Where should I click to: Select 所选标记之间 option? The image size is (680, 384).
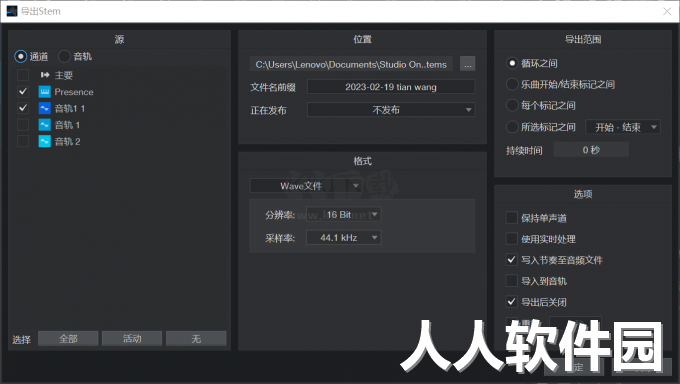[512, 127]
